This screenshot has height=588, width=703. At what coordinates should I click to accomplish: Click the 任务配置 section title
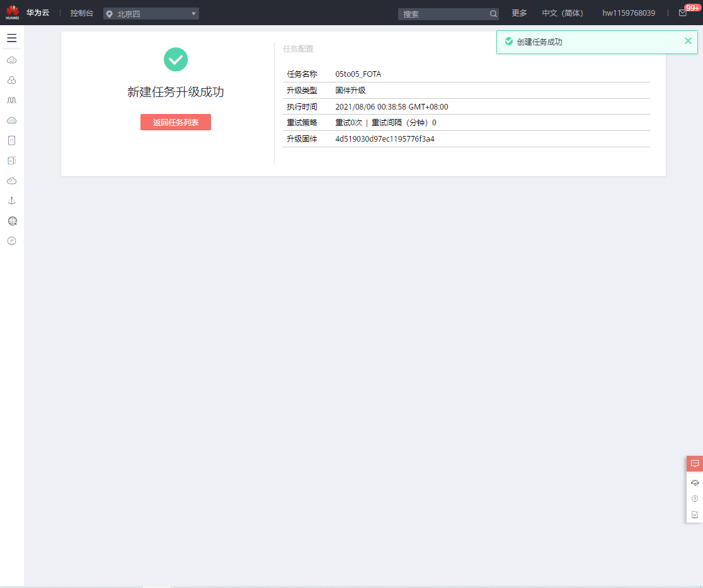tap(298, 49)
